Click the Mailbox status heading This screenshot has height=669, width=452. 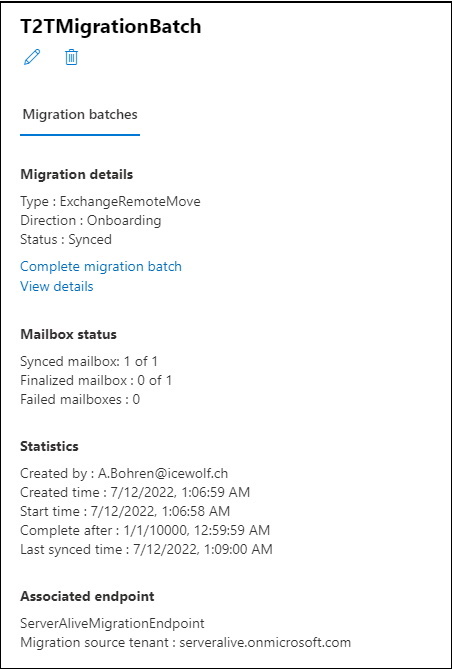[x=68, y=334]
